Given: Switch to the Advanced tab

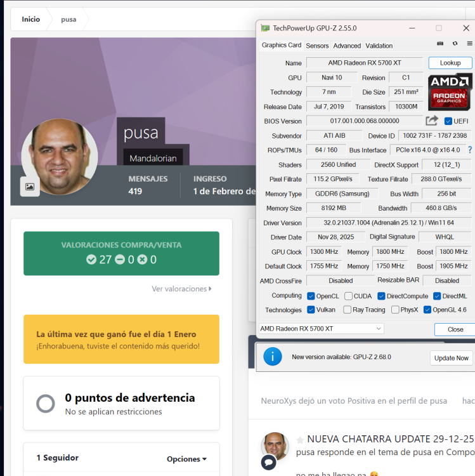Looking at the screenshot, I should coord(347,46).
